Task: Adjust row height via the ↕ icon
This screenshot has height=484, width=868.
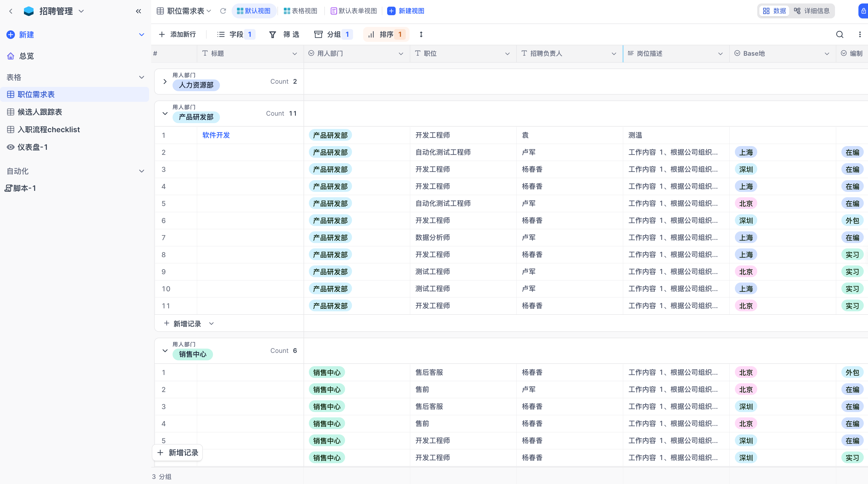Action: (421, 34)
